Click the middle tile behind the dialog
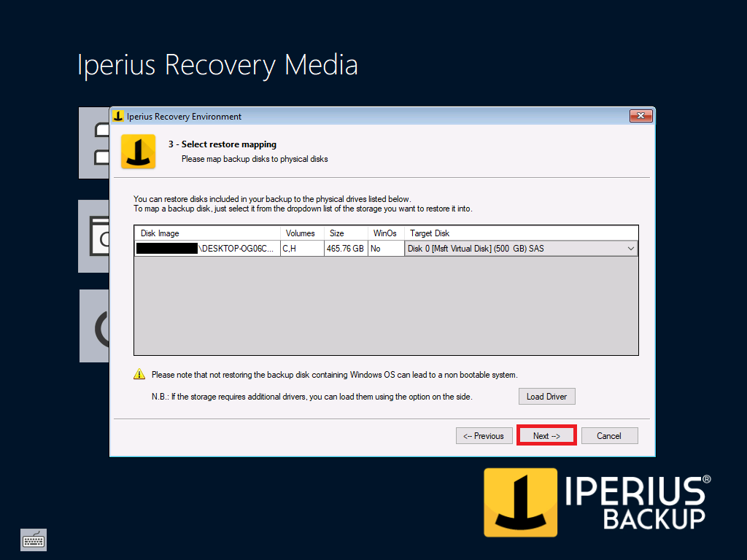The height and width of the screenshot is (560, 747). click(x=94, y=236)
